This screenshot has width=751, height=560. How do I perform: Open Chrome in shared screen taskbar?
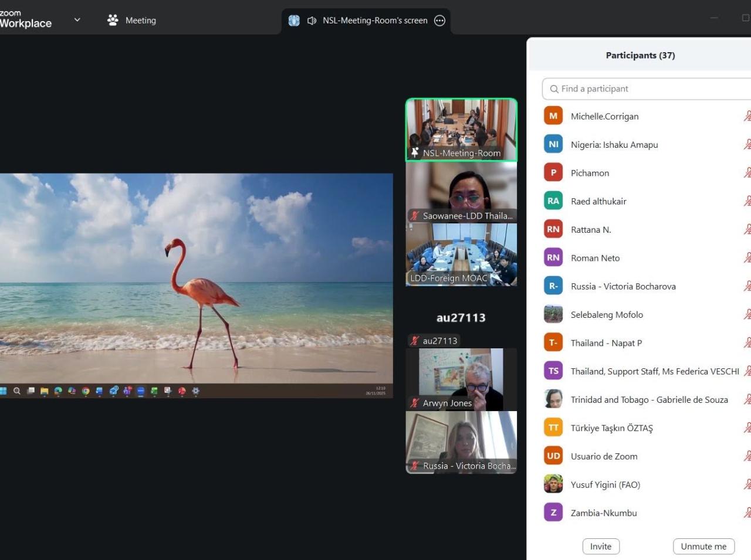(x=86, y=391)
